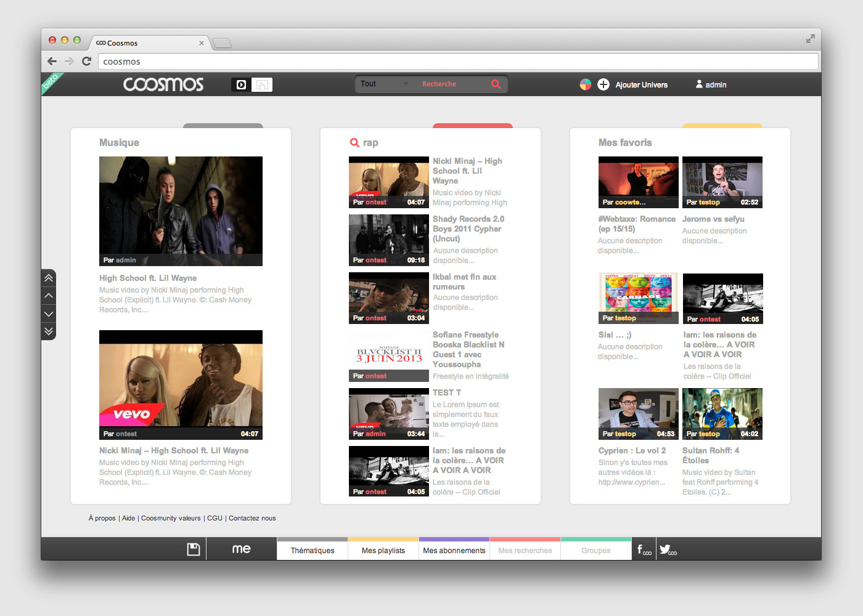
Task: Click 'Mes favoris' panel heading
Action: tap(625, 142)
